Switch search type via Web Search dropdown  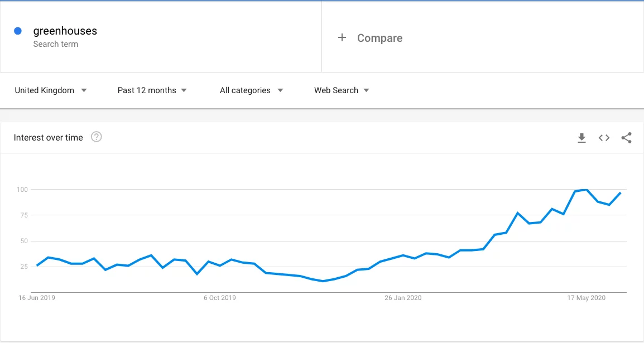[338, 90]
